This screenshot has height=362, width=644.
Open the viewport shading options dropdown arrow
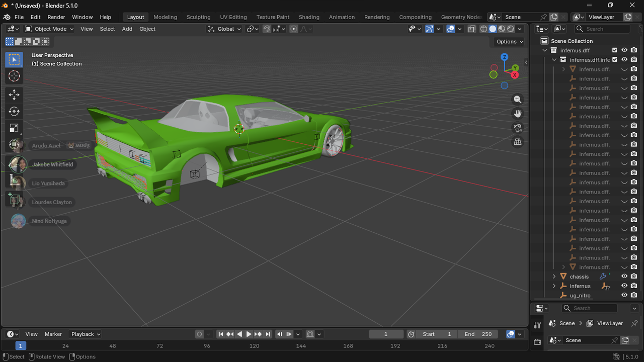point(520,29)
